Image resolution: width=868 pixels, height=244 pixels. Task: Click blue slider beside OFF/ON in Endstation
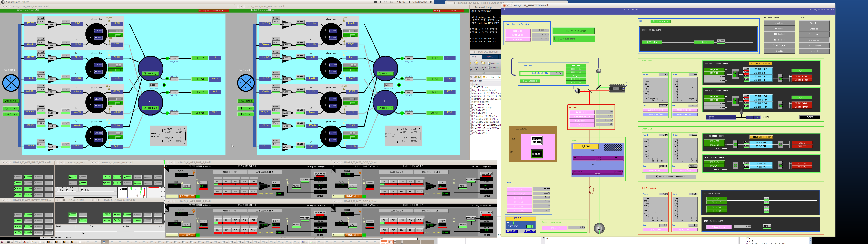point(721,118)
